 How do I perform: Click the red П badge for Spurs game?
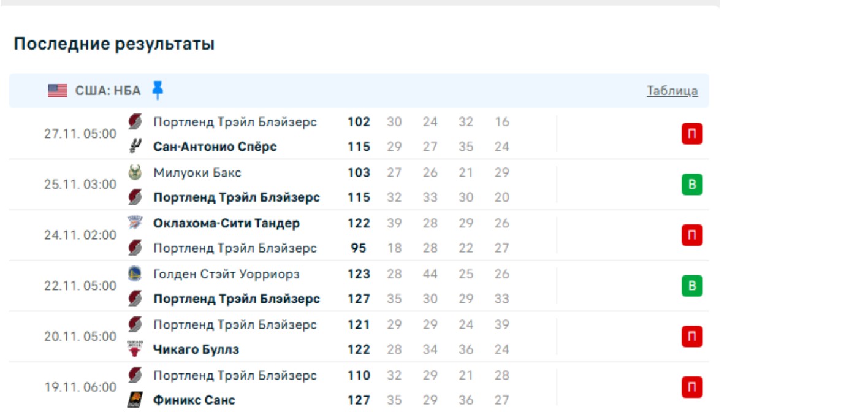click(x=691, y=134)
